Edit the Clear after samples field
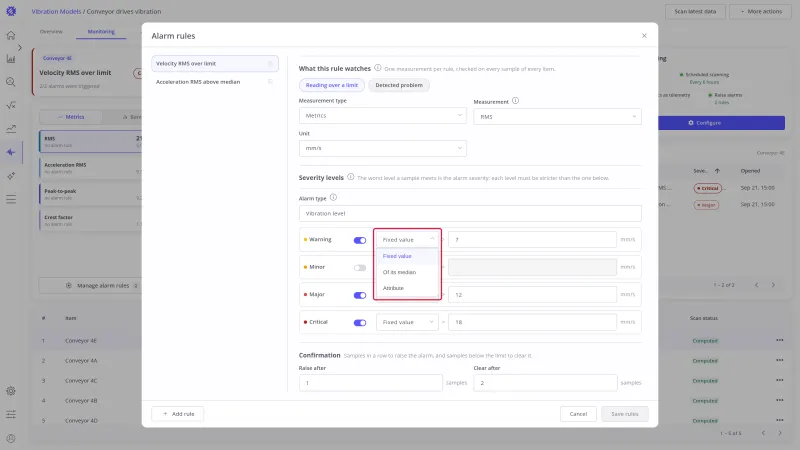This screenshot has height=450, width=800. 545,383
